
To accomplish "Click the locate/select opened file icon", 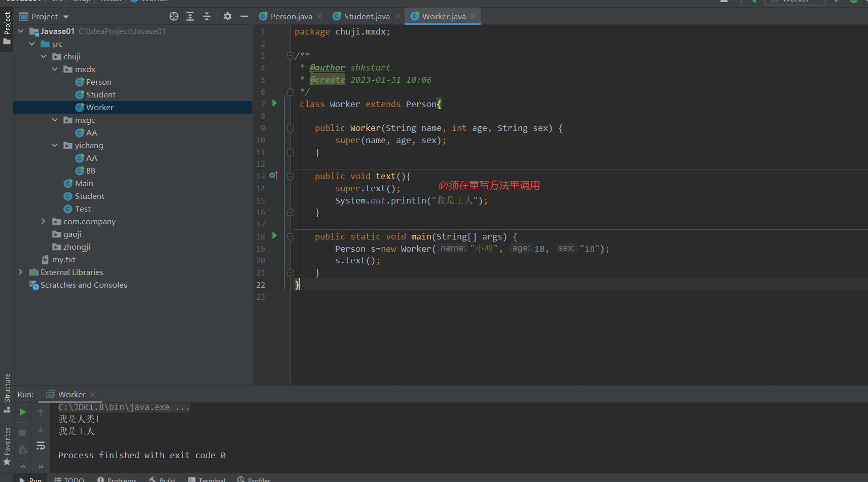I will 174,16.
